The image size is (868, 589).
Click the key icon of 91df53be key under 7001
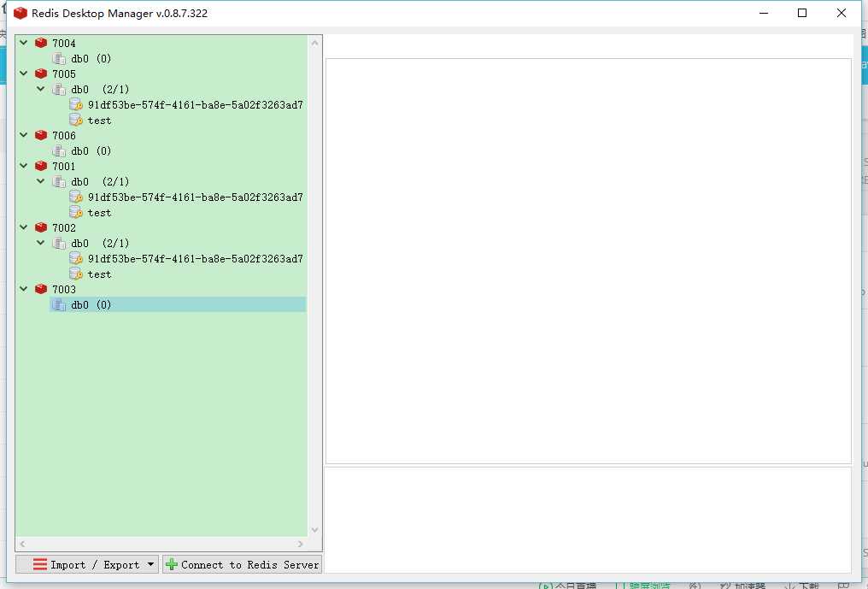click(x=76, y=197)
